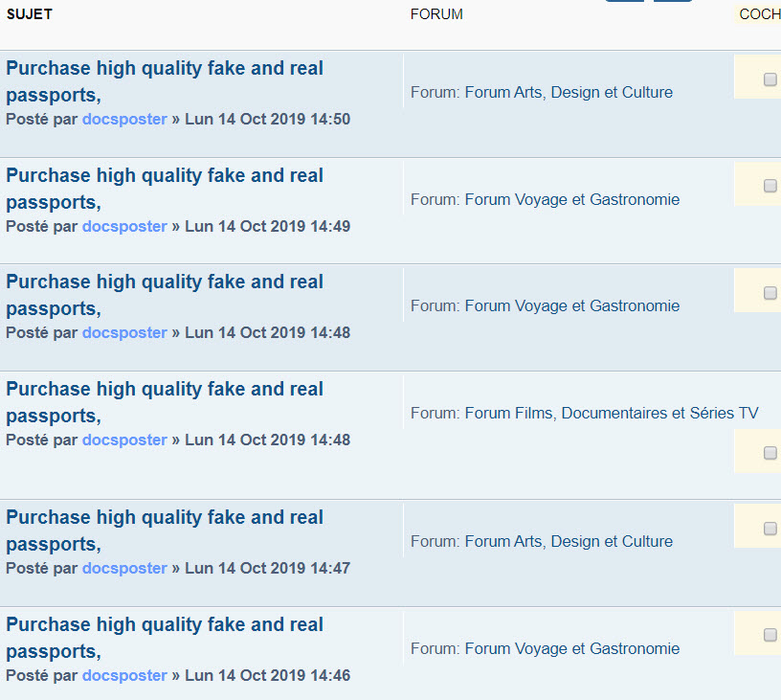This screenshot has width=781, height=700.
Task: Open docsposter profile on the 14:47 post
Action: (124, 568)
